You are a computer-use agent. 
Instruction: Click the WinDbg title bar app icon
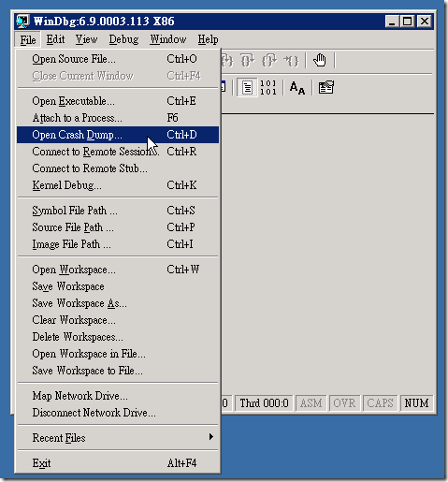click(23, 22)
